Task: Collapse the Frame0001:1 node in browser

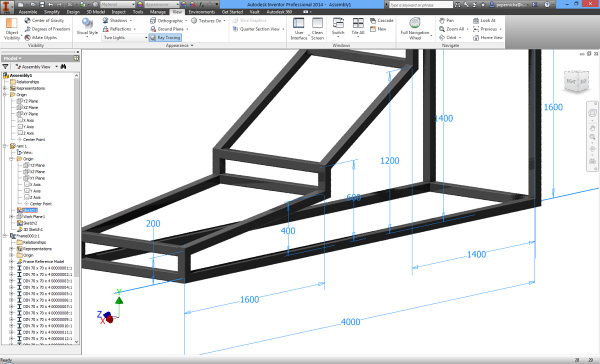Action: click(5, 236)
